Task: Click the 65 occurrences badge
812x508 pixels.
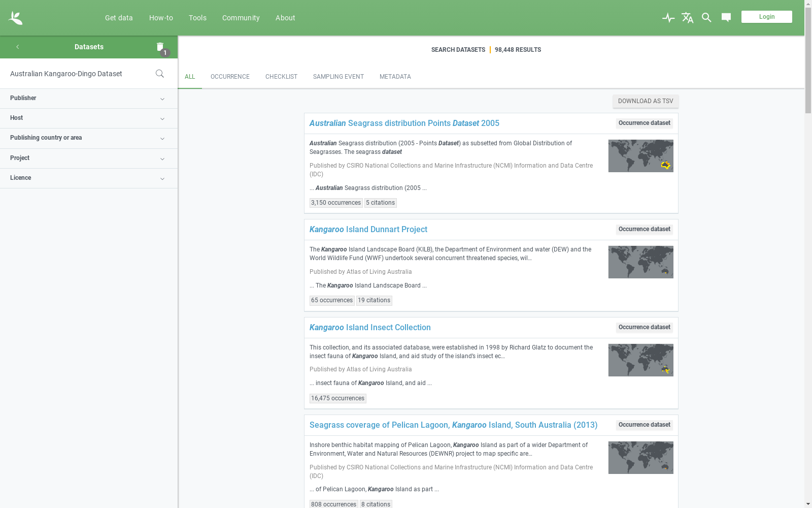Action: [332, 300]
